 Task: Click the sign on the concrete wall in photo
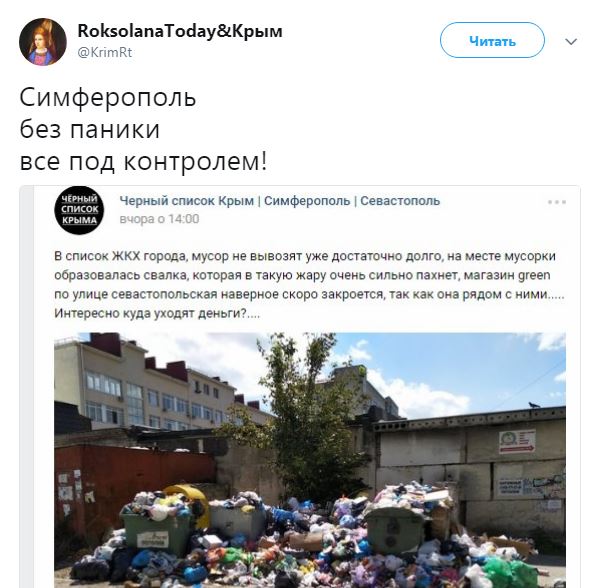[x=517, y=442]
